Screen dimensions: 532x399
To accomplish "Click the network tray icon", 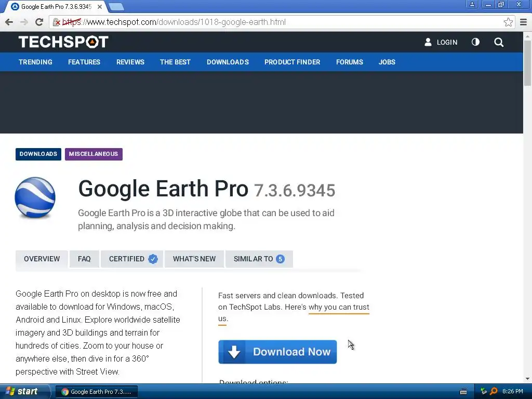I will tap(484, 391).
